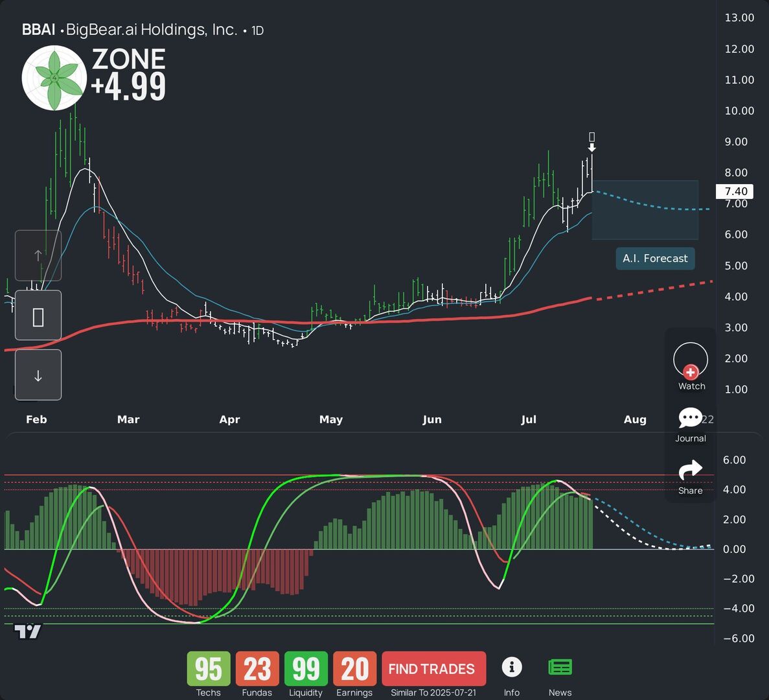This screenshot has width=769, height=700.
Task: Open the News icon
Action: 560,667
